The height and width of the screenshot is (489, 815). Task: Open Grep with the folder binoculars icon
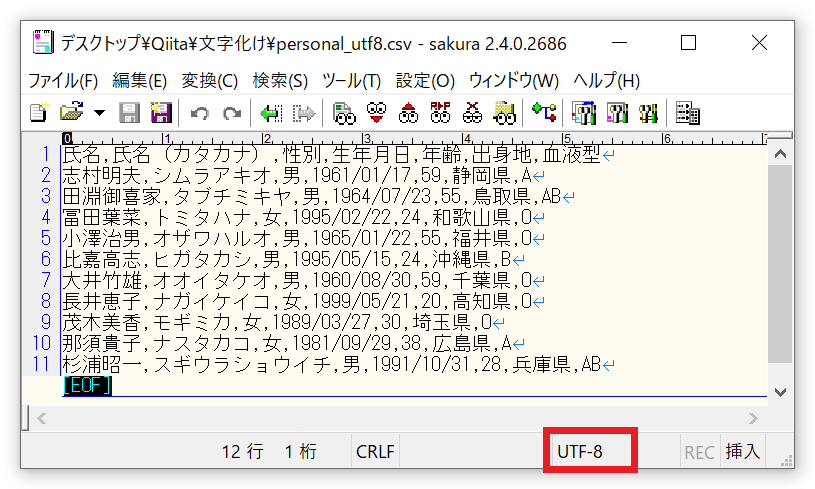click(504, 113)
